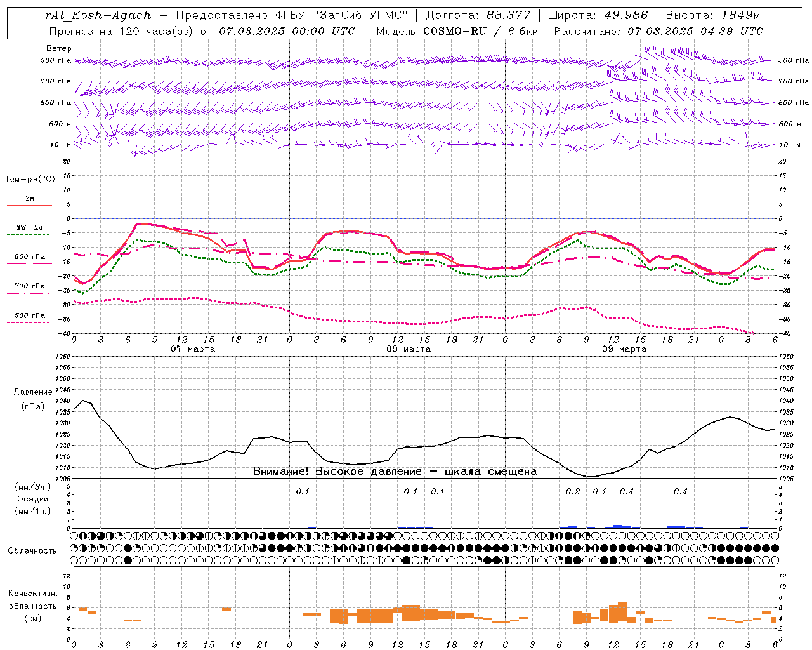This screenshot has width=812, height=650.
Task: Click the 2м temperature legend label
Action: tap(30, 199)
